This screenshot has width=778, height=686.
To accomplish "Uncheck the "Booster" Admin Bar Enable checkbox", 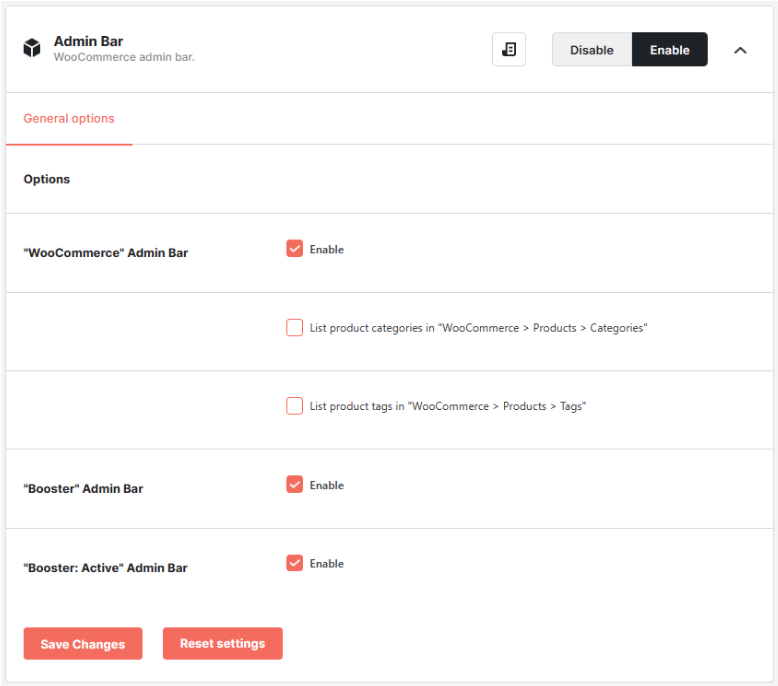I will (294, 484).
